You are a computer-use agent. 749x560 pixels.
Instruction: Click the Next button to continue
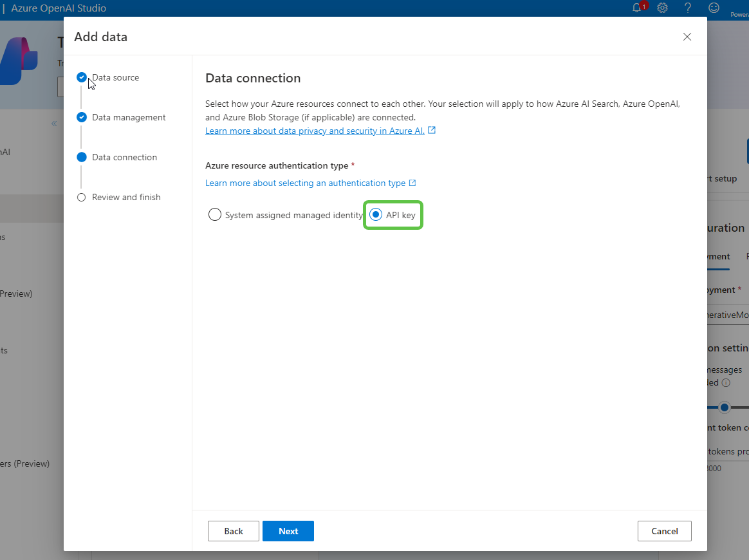(x=288, y=530)
